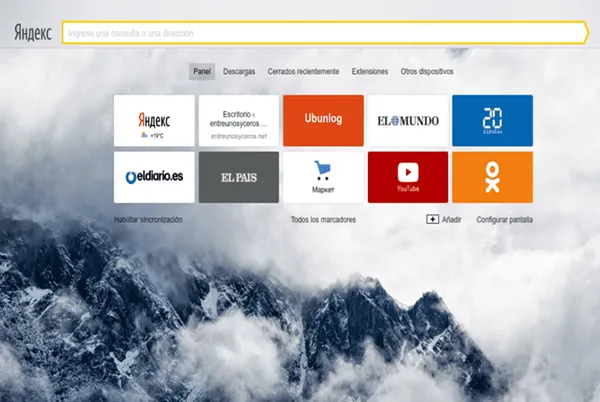Viewport: 600px width, 402px height.
Task: Go to the Extensiones tab
Action: click(x=370, y=72)
